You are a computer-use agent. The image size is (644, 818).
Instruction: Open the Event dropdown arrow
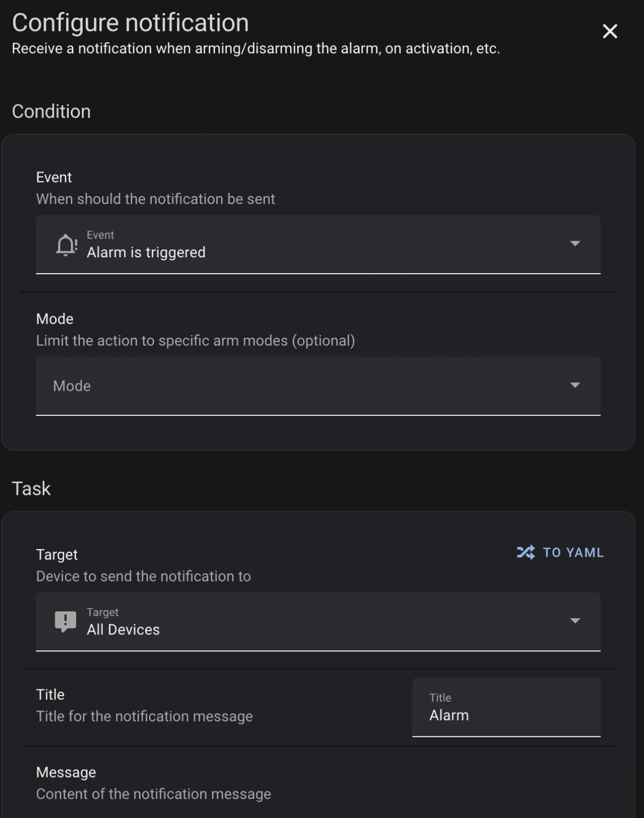pyautogui.click(x=575, y=244)
